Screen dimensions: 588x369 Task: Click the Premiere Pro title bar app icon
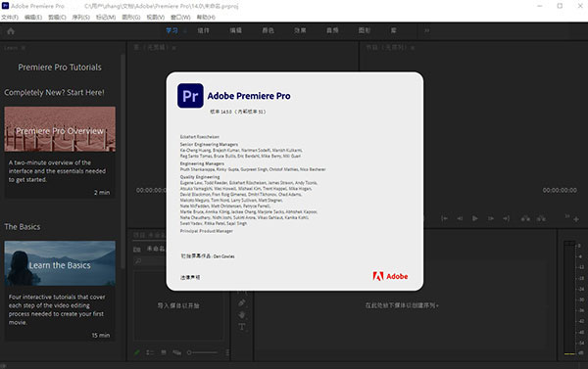coord(5,6)
